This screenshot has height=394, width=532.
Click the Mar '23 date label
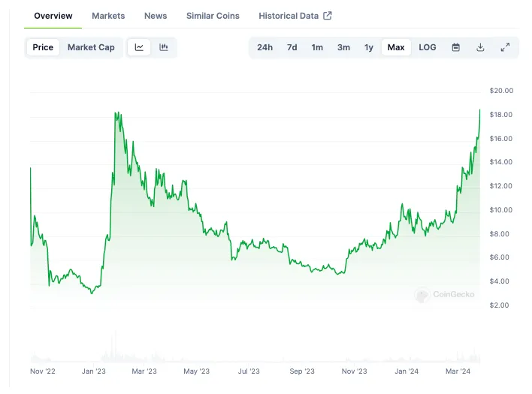pos(144,371)
